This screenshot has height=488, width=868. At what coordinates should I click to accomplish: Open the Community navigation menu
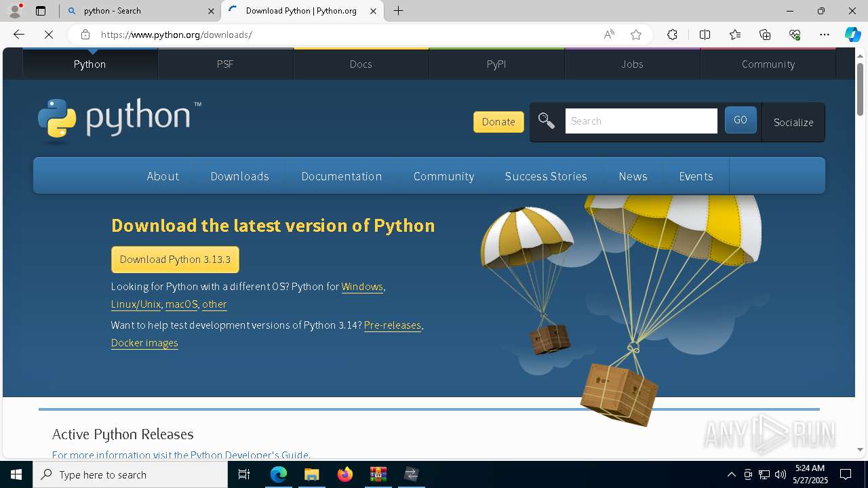click(444, 176)
